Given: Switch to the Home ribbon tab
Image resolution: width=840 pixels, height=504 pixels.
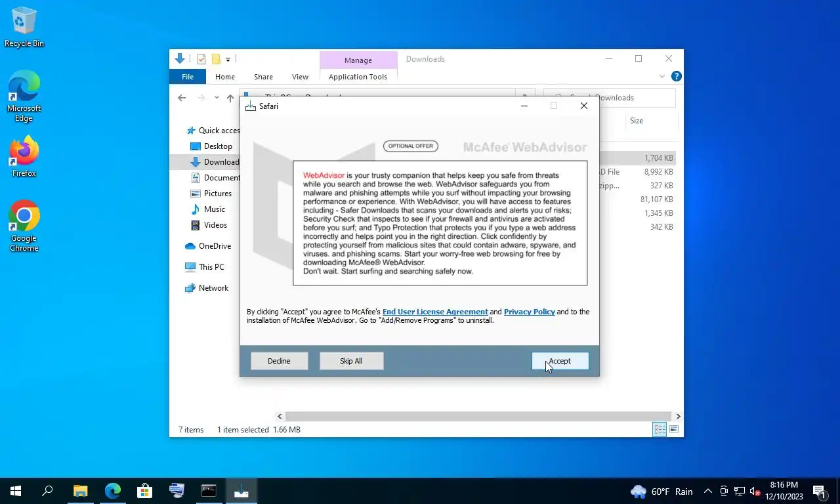Looking at the screenshot, I should coord(225,77).
